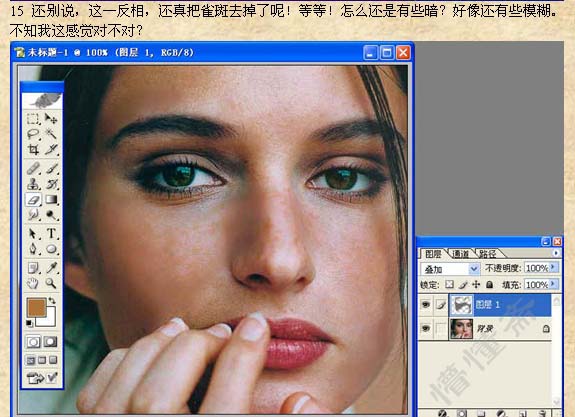Click the link box beside 背景 layer
The height and width of the screenshot is (417, 575).
440,328
